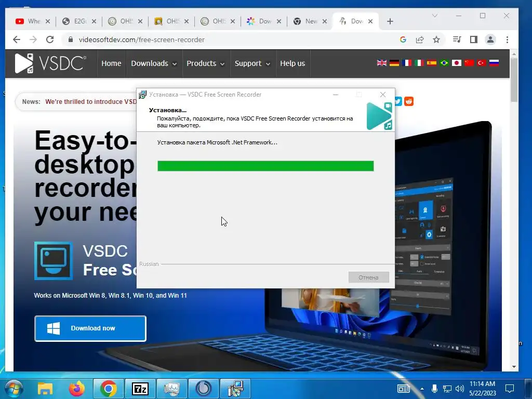The width and height of the screenshot is (532, 399).
Task: Click the VSDC logo in site header
Action: click(50, 63)
